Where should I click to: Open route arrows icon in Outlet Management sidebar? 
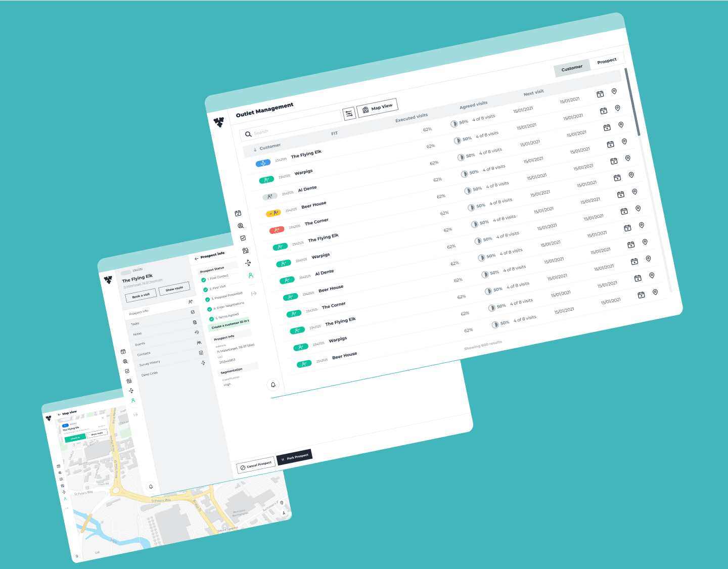tap(248, 263)
